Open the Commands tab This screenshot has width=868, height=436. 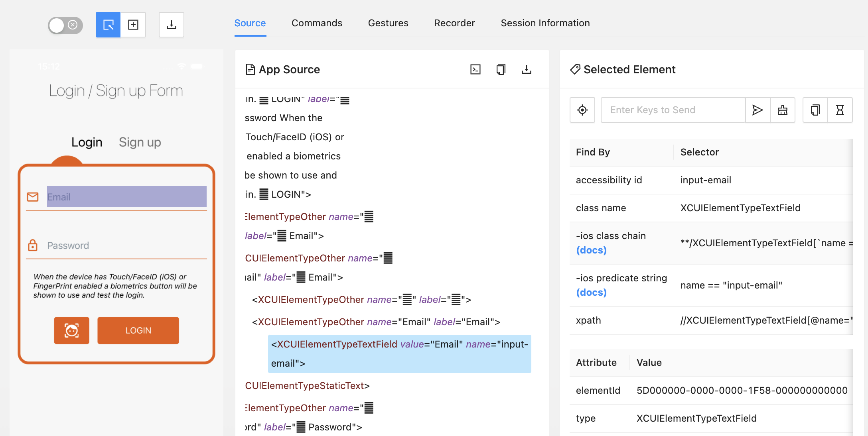317,23
